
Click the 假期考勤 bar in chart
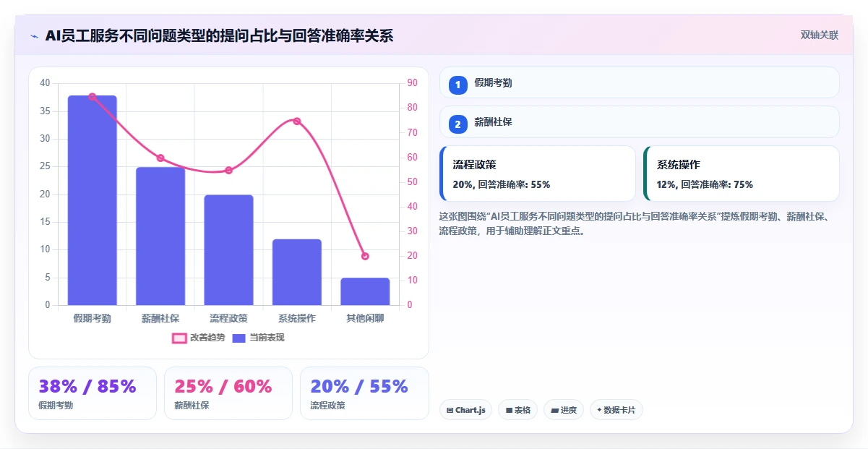(93, 200)
